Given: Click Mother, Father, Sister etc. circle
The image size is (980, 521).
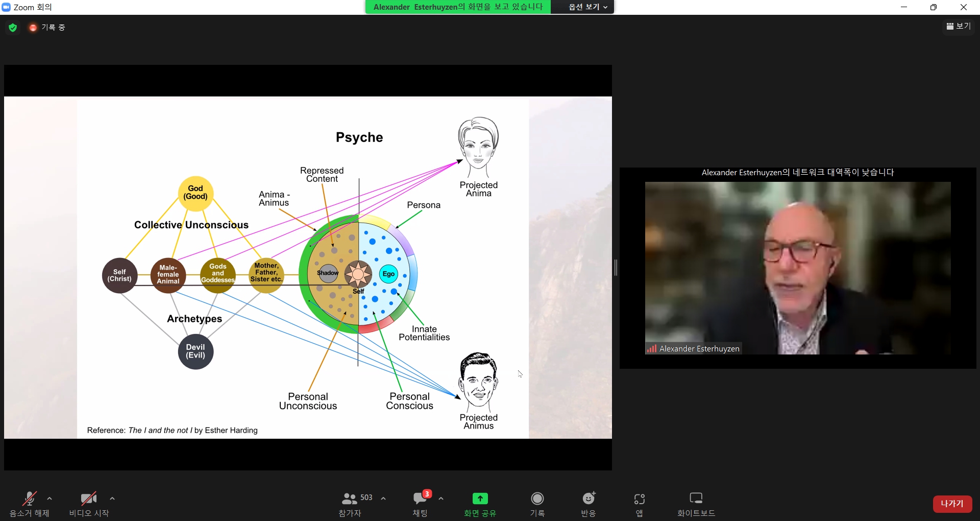Looking at the screenshot, I should coord(266,275).
